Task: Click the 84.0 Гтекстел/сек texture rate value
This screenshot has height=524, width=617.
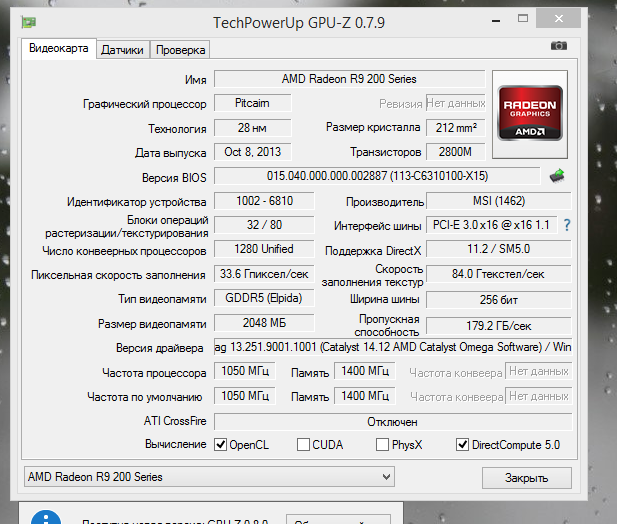Action: coord(499,274)
